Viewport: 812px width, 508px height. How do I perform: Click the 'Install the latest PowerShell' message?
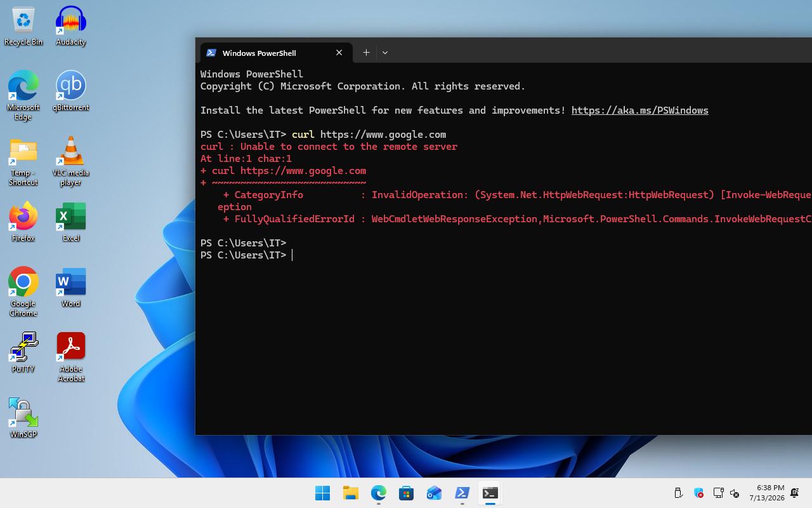(x=383, y=110)
